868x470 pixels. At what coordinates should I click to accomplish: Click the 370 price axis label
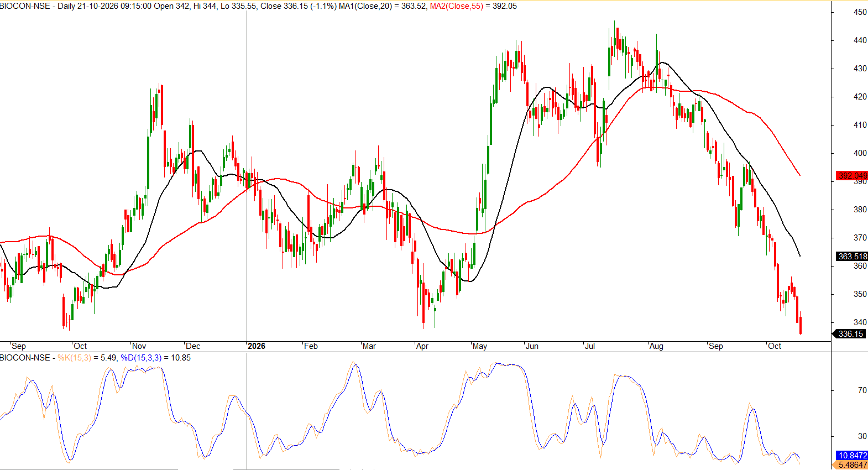860,238
